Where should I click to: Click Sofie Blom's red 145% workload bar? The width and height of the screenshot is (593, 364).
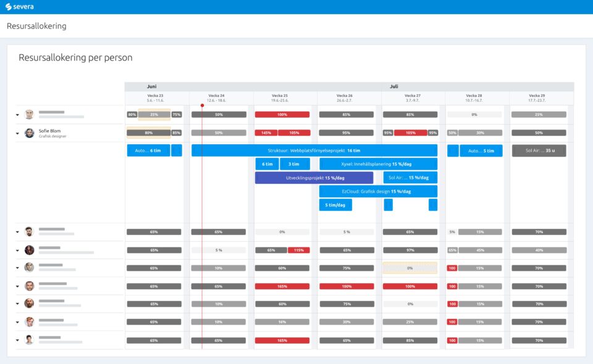pyautogui.click(x=266, y=133)
